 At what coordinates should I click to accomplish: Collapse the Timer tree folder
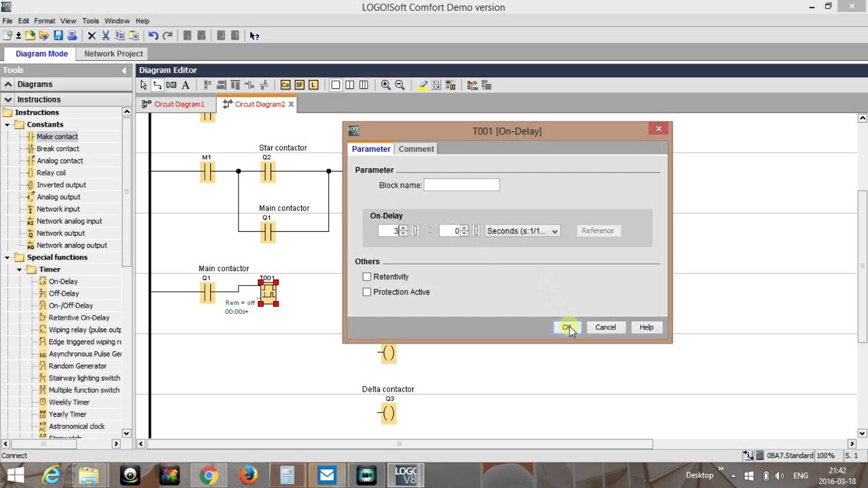pyautogui.click(x=19, y=270)
